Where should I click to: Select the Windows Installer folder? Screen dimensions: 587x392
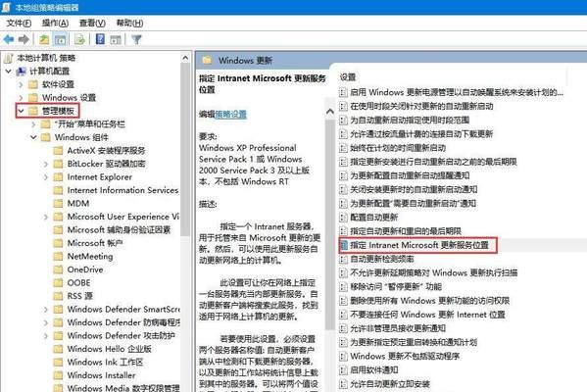(101, 375)
